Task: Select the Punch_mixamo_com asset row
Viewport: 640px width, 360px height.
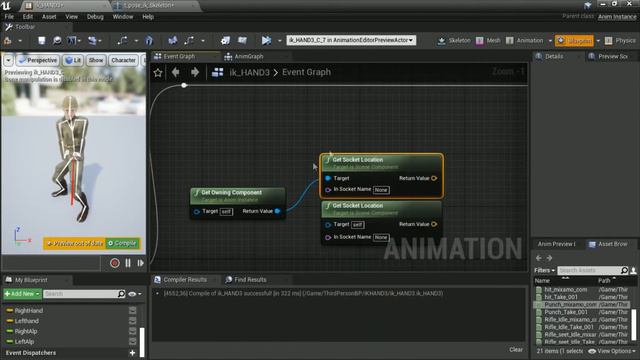Action: 581,304
